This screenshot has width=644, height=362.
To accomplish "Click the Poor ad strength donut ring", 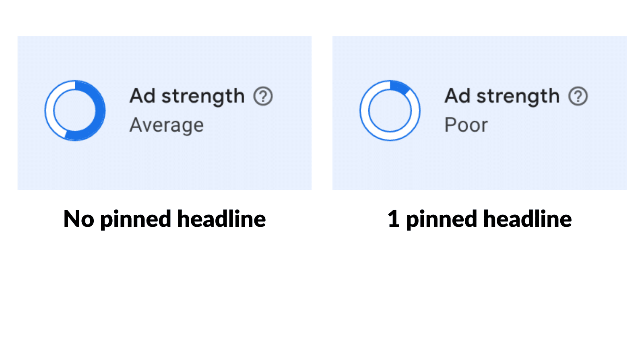I will [x=390, y=111].
